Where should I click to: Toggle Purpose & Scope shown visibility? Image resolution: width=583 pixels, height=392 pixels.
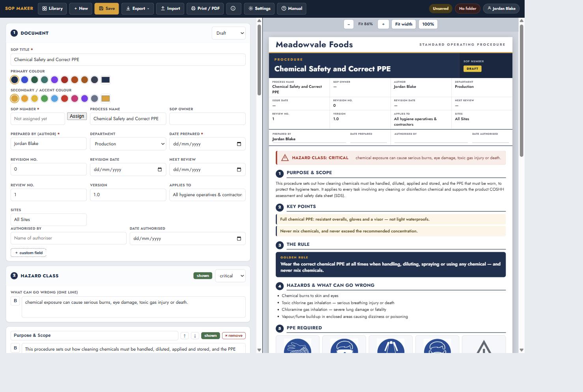(210, 336)
